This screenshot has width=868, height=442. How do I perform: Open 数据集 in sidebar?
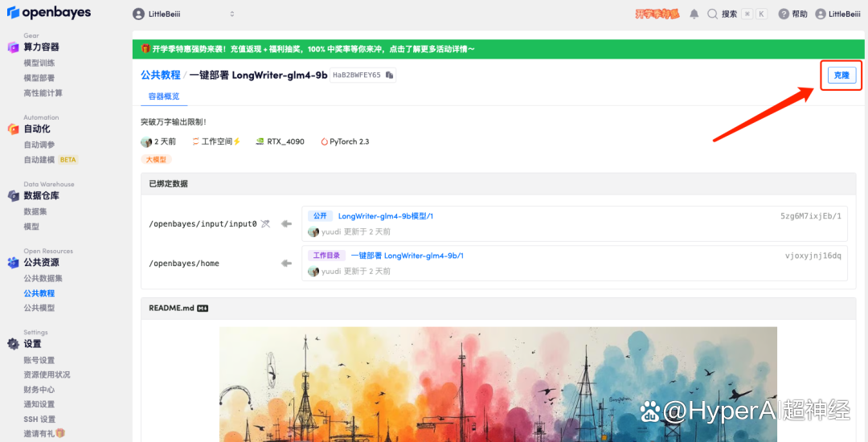(35, 211)
